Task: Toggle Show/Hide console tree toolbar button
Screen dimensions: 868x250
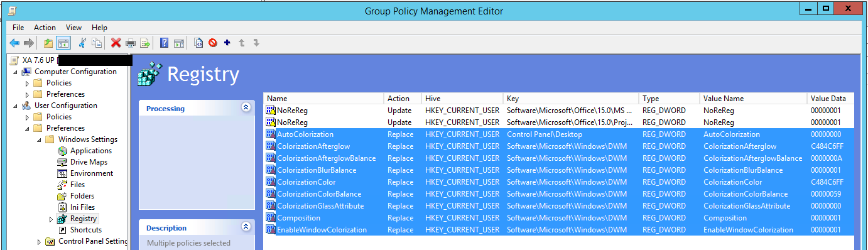Action: tap(63, 43)
